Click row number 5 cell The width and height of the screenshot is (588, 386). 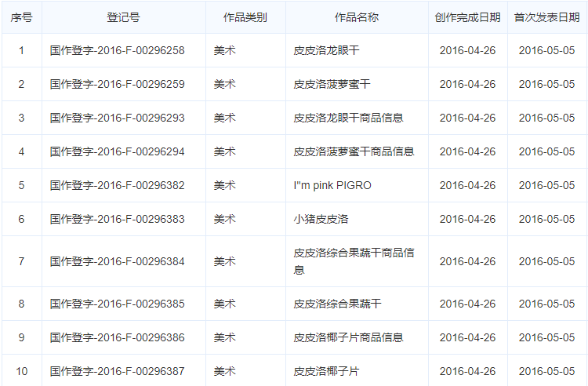(x=21, y=185)
